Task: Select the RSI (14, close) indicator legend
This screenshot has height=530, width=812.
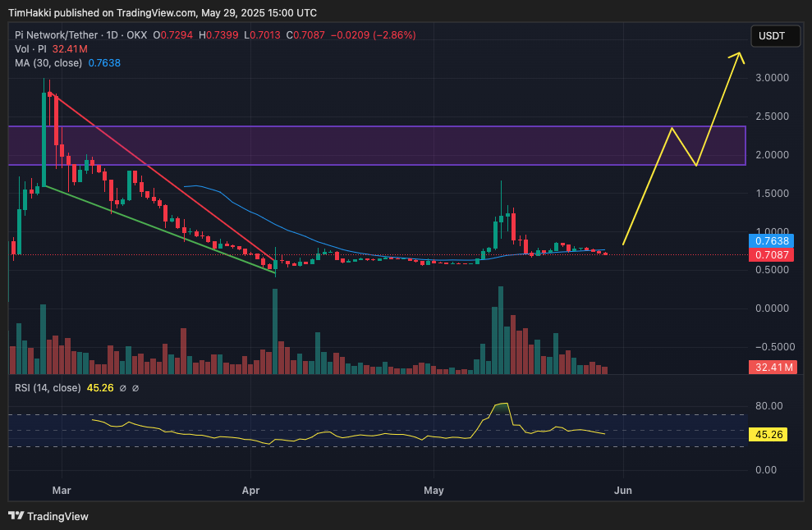Action: (x=48, y=388)
